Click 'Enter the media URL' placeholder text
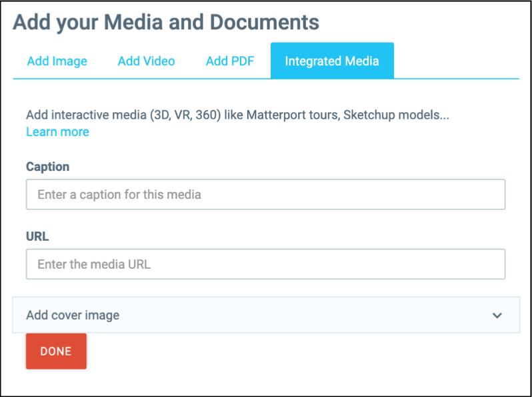 [94, 264]
